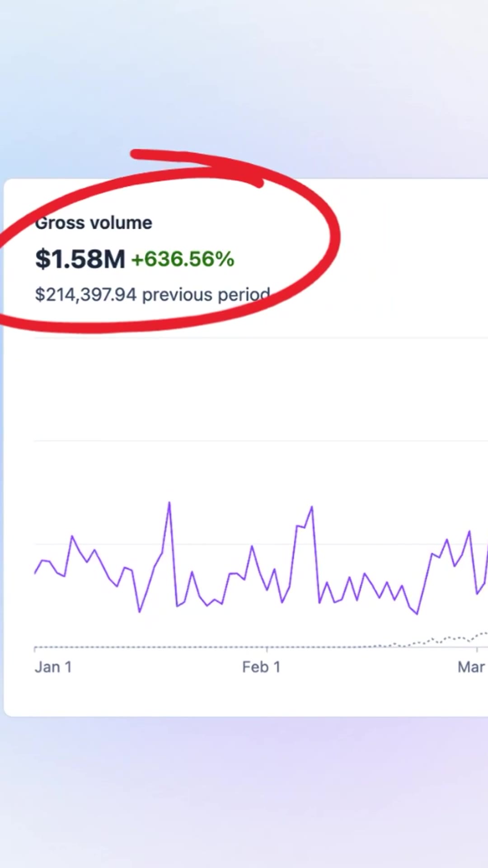Select the Feb 1 axis label
Screen dimensions: 488x868
tap(261, 667)
